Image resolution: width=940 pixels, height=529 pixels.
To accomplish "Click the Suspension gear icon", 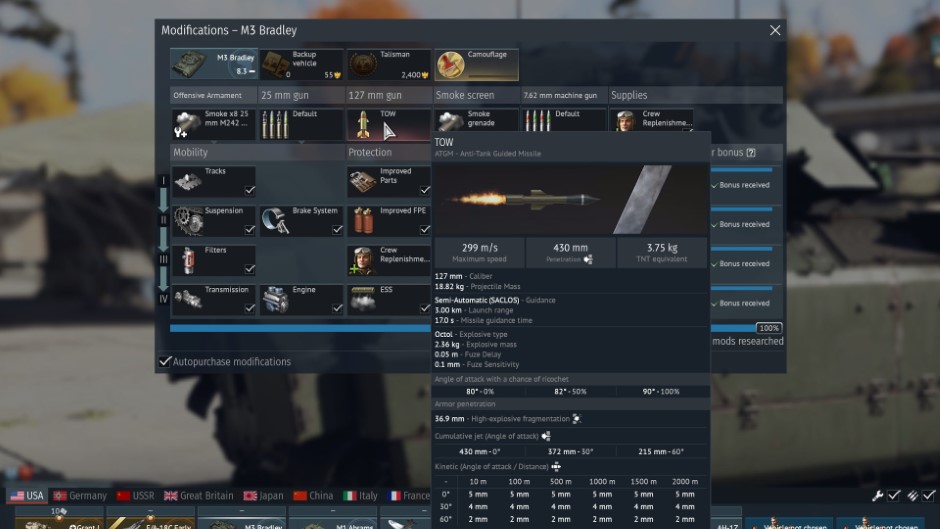I will click(x=187, y=221).
